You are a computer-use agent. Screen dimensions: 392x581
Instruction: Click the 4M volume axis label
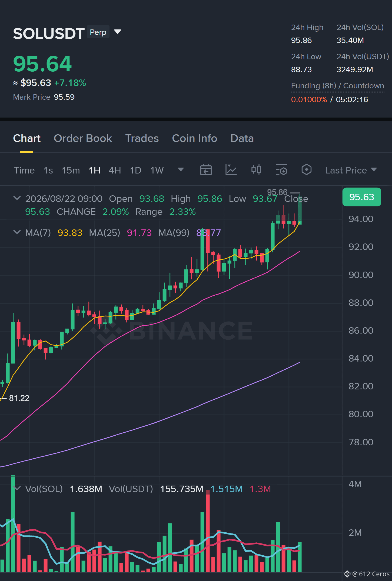coord(355,484)
